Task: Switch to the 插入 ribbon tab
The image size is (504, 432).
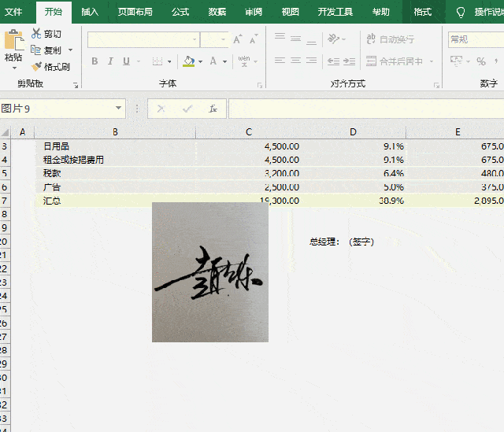Action: click(90, 12)
